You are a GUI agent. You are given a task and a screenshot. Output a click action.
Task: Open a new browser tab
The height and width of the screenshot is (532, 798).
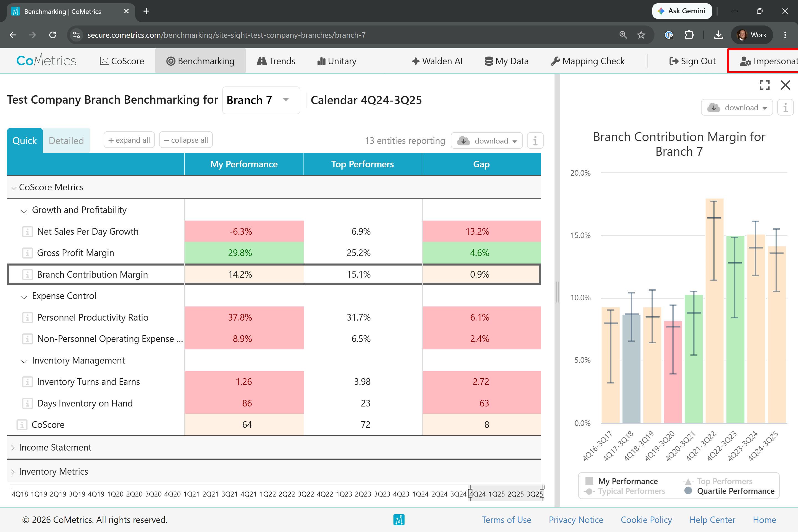point(146,11)
